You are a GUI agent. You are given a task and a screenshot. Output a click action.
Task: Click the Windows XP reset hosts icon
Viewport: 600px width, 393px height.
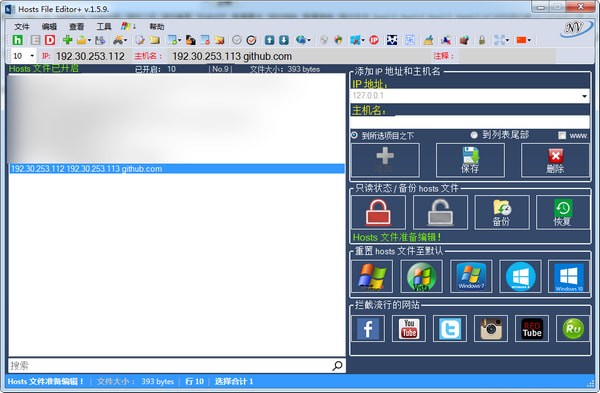coord(372,276)
